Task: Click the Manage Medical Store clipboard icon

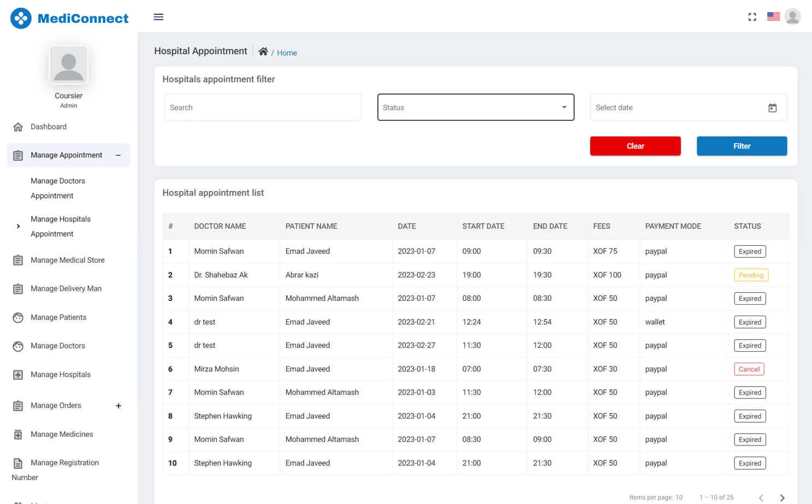Action: pyautogui.click(x=19, y=260)
